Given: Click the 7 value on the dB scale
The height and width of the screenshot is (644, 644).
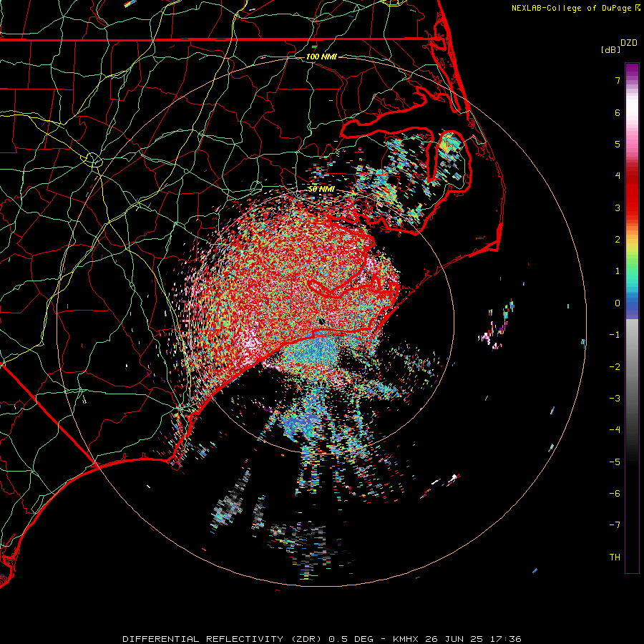Looking at the screenshot, I should click(x=618, y=80).
